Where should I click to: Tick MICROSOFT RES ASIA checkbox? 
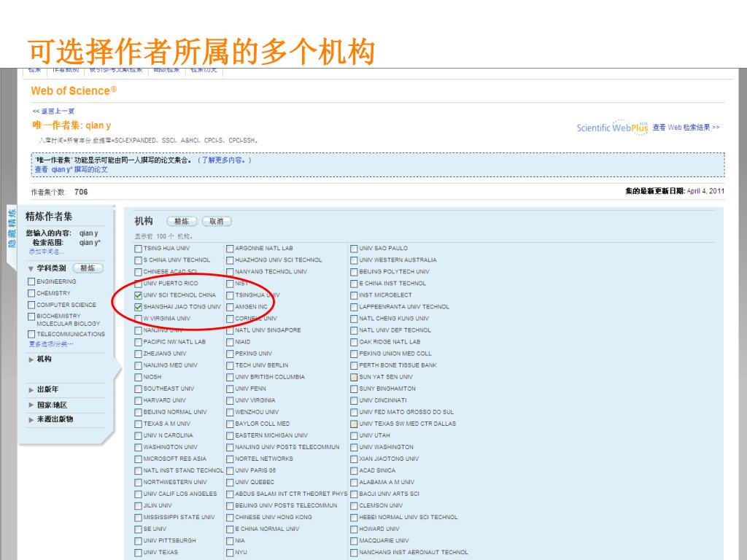pyautogui.click(x=138, y=459)
